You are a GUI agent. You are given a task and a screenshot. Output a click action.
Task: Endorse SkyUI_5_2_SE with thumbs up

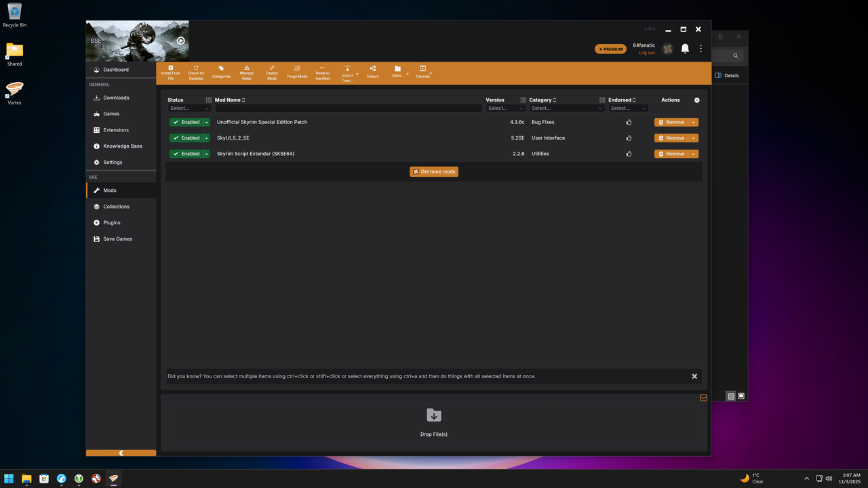(629, 138)
